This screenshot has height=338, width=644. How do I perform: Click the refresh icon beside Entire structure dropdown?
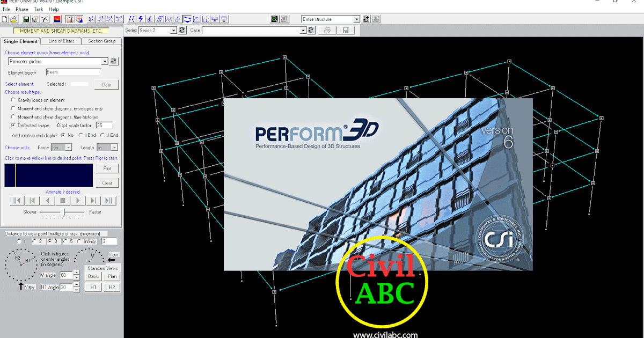[366, 19]
